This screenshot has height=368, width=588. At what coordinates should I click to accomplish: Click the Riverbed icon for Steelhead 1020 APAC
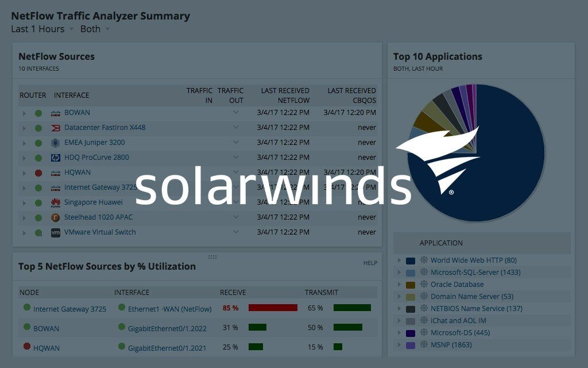pos(56,217)
